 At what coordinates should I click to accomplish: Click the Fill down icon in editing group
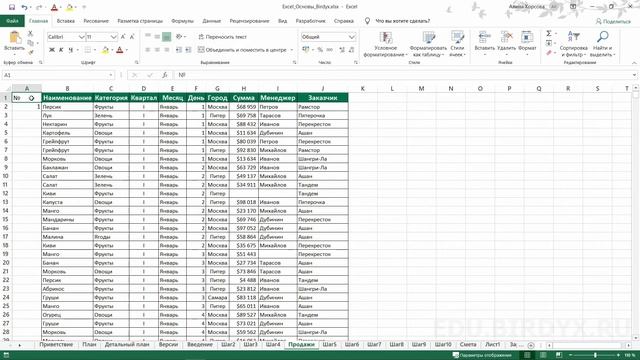click(549, 43)
